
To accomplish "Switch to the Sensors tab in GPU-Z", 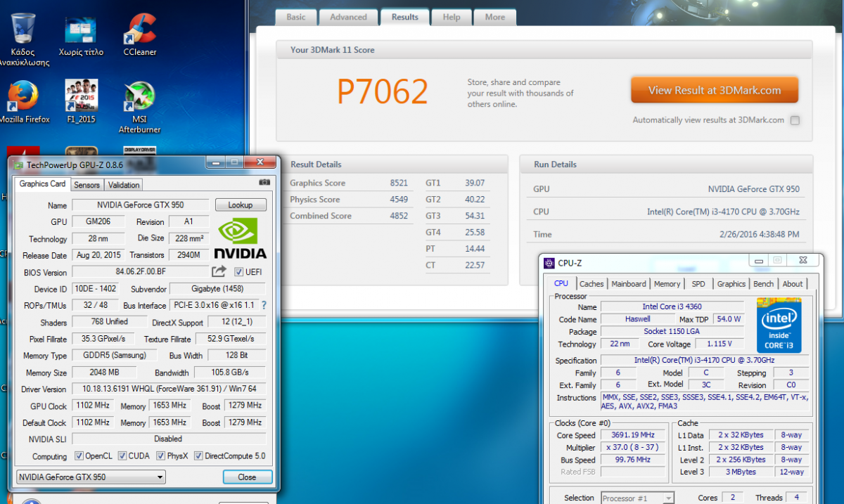I will click(87, 185).
